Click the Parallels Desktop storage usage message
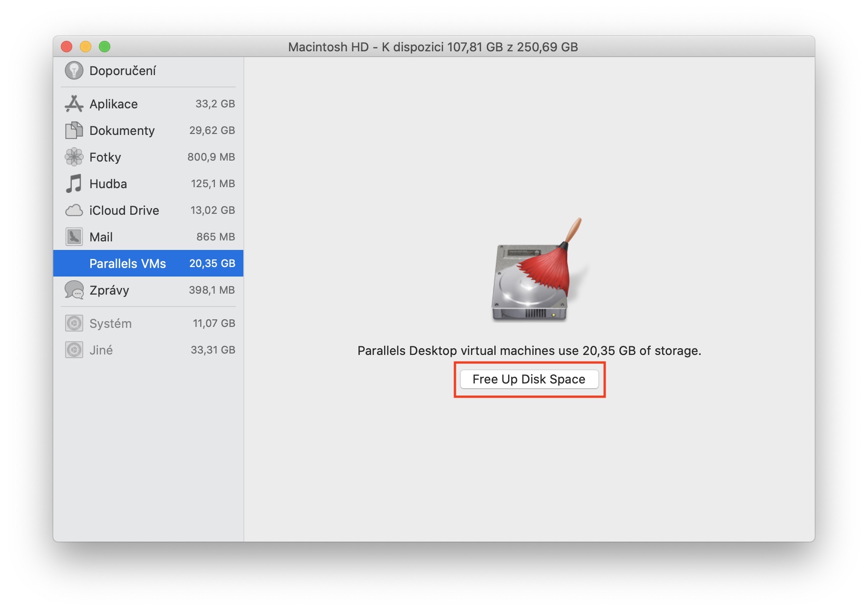The height and width of the screenshot is (612, 868). [x=529, y=351]
